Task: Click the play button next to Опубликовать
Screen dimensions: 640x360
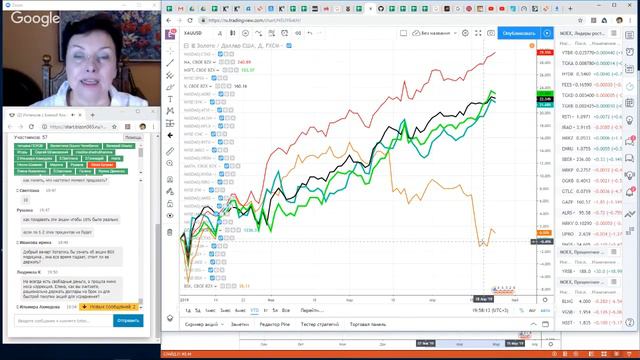Action: click(x=547, y=33)
